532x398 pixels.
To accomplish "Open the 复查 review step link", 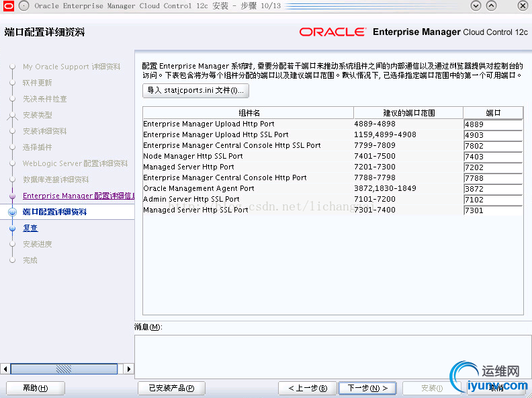I will tap(30, 228).
